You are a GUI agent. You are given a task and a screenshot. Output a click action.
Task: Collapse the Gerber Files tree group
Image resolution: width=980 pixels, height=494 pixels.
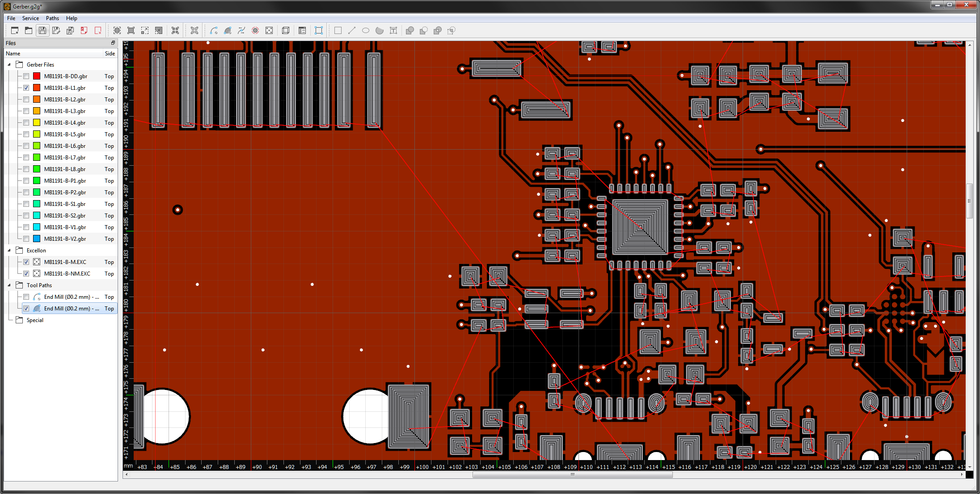click(9, 65)
